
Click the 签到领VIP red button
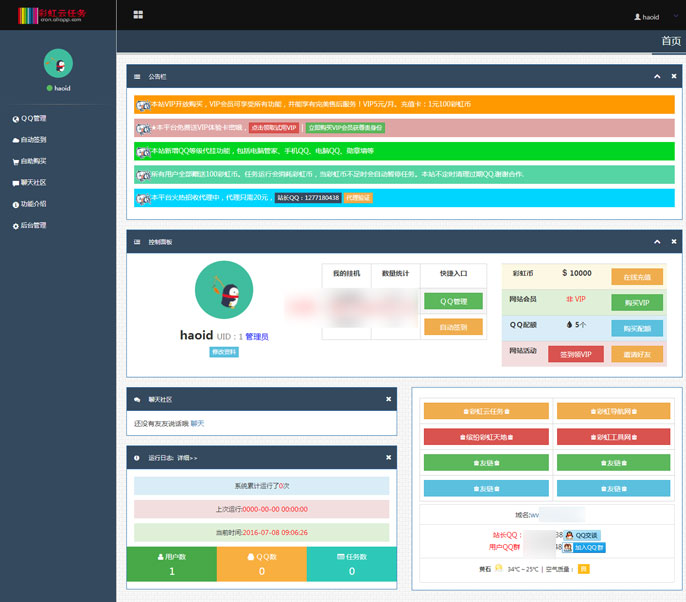tap(575, 354)
